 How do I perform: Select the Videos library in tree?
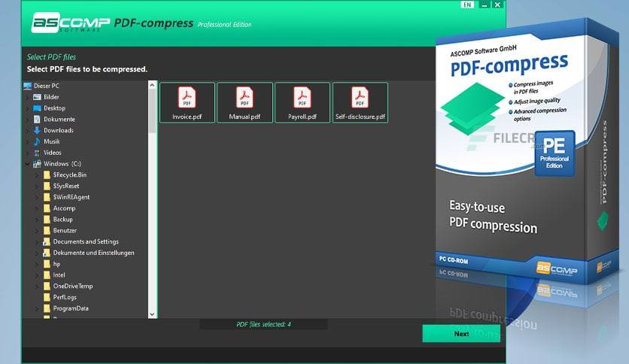click(x=52, y=153)
